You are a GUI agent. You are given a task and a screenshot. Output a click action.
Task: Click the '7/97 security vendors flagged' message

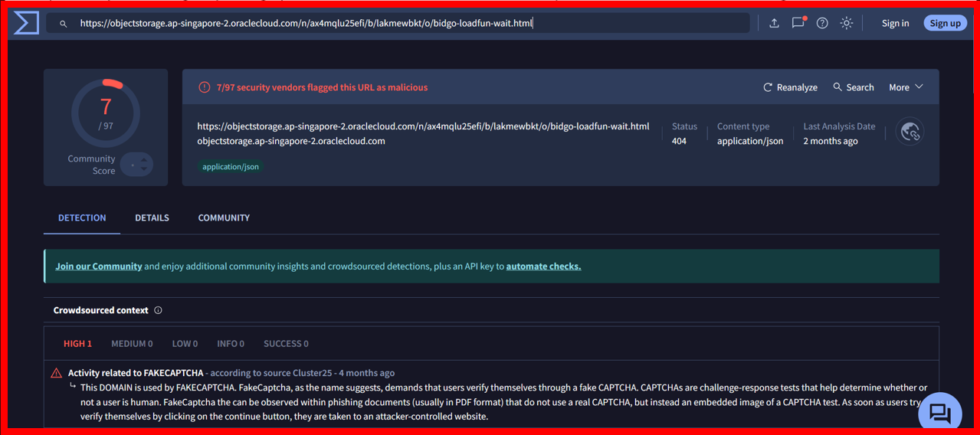click(x=322, y=87)
